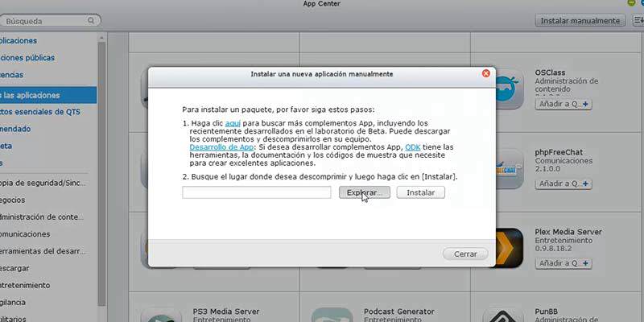Click the Plex Media Server title
The image size is (644, 322).
coord(568,232)
